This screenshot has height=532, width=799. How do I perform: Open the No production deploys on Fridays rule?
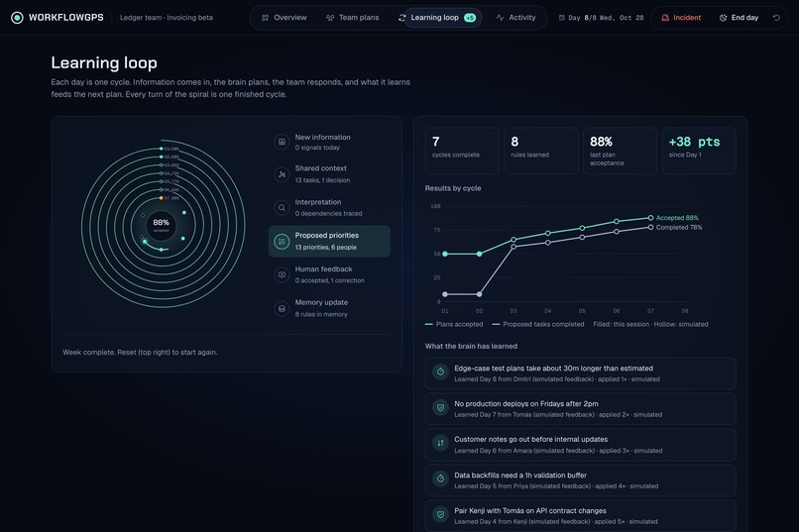click(580, 409)
